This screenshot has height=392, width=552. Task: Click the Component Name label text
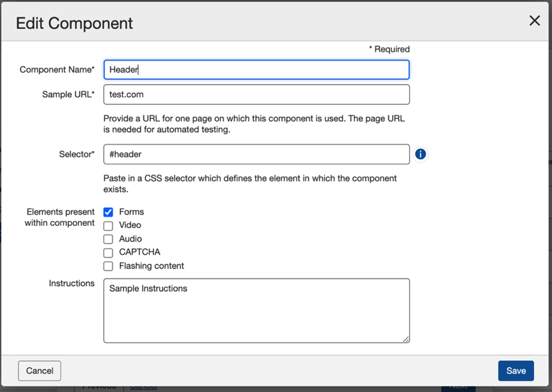point(57,70)
